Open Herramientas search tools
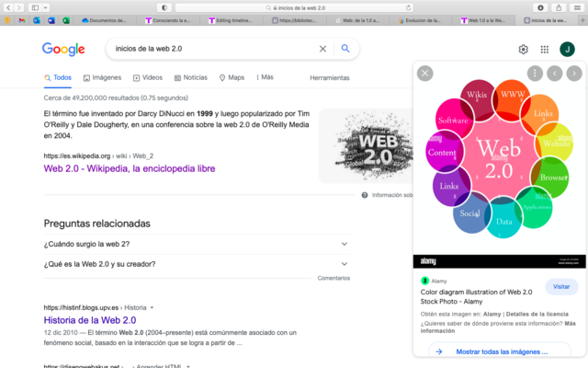588x368 pixels. click(330, 77)
